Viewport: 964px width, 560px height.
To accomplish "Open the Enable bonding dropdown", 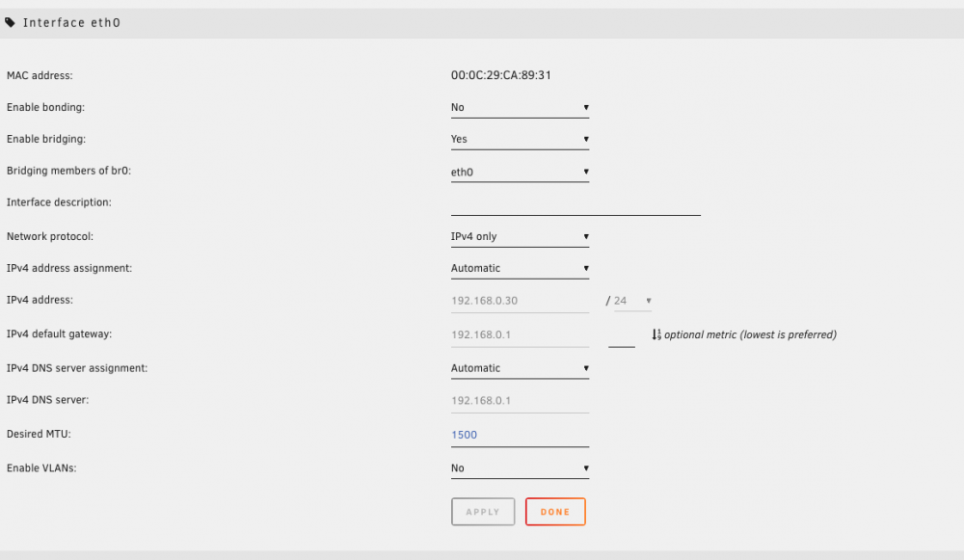I will click(x=520, y=108).
